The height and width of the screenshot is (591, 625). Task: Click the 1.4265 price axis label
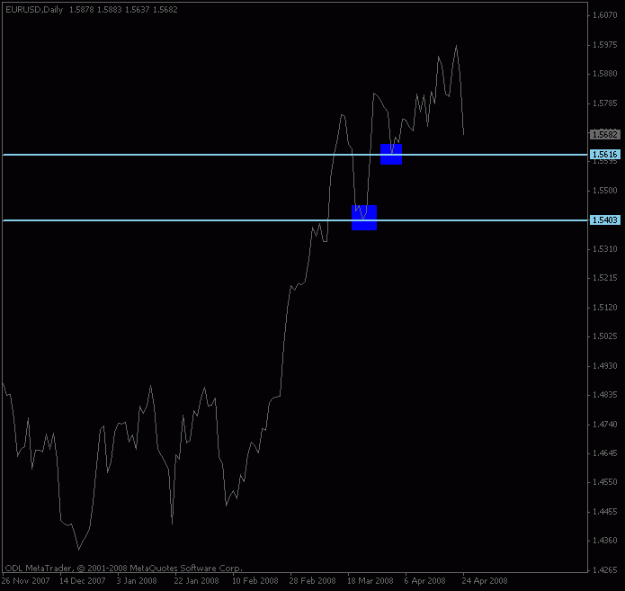605,570
